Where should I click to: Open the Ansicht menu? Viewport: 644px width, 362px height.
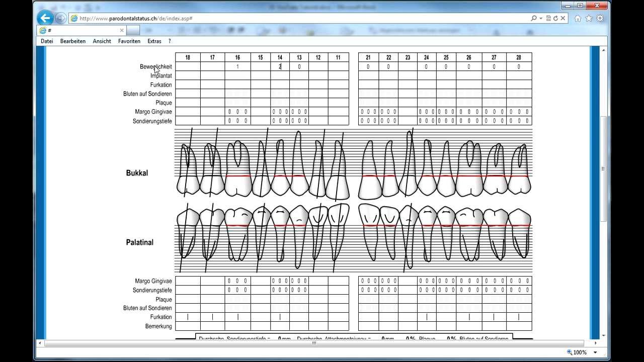coord(102,41)
